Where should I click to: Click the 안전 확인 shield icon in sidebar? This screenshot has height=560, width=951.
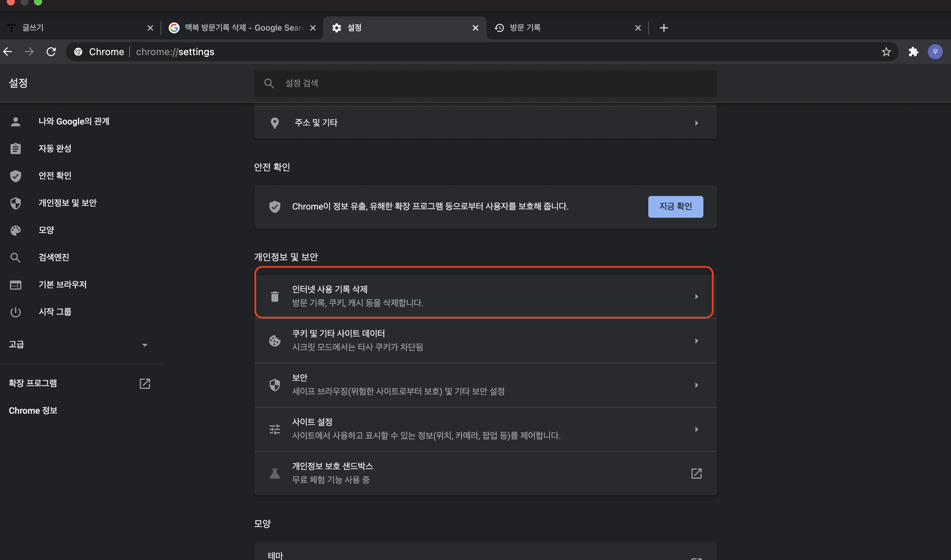[15, 176]
